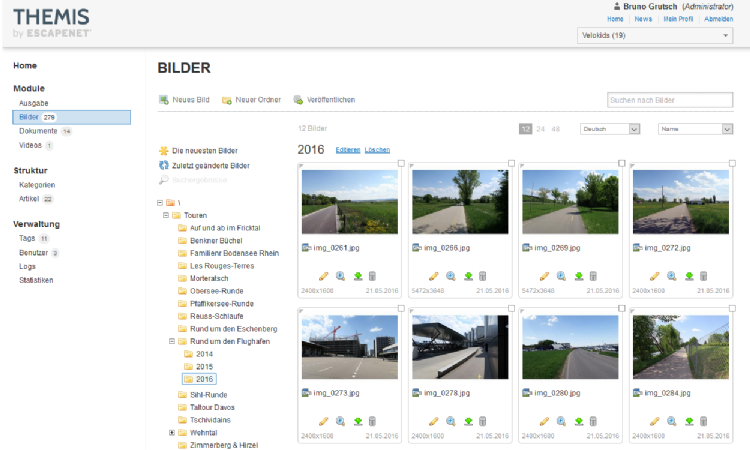The image size is (750, 450).
Task: Download img_0269.jpg with green arrow icon
Action: [578, 276]
